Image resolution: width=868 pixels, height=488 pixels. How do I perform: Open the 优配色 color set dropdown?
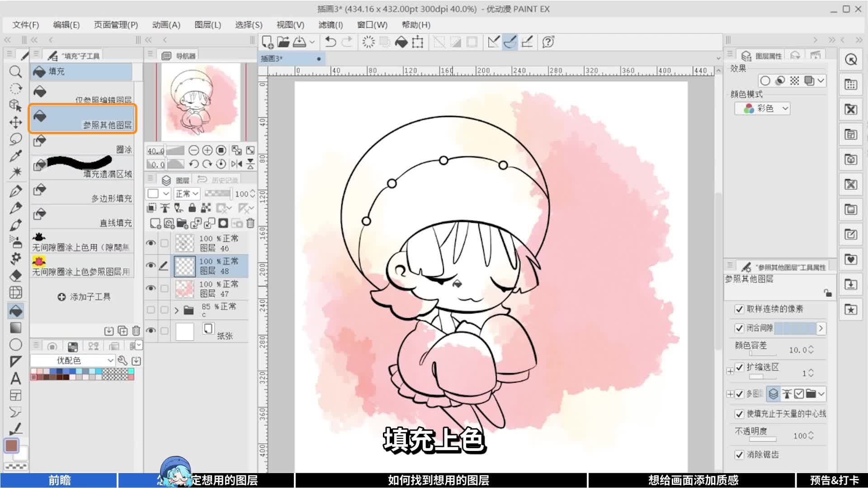tap(72, 360)
